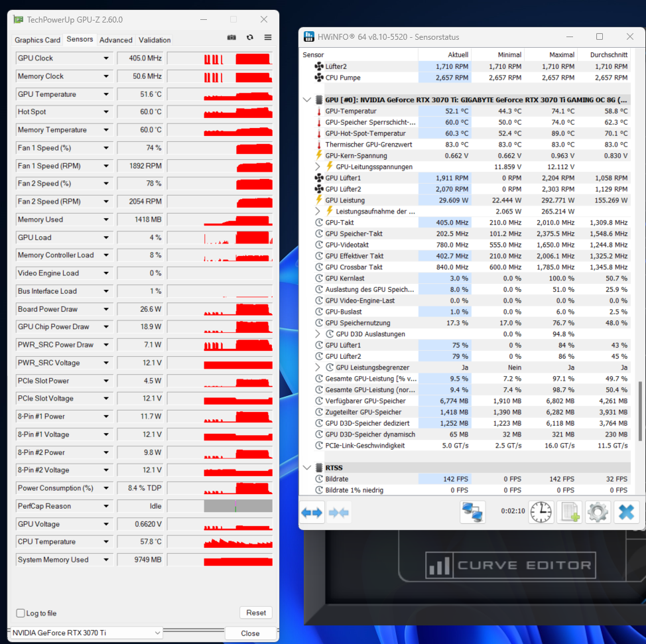This screenshot has width=646, height=644.
Task: Select the Sensors tab in GPU-Z
Action: (x=80, y=39)
